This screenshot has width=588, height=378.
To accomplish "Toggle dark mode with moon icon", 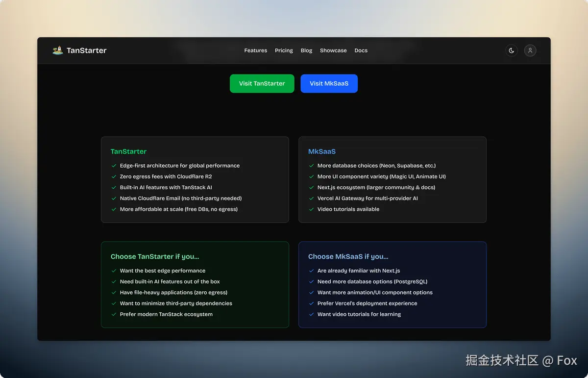I will tap(512, 50).
